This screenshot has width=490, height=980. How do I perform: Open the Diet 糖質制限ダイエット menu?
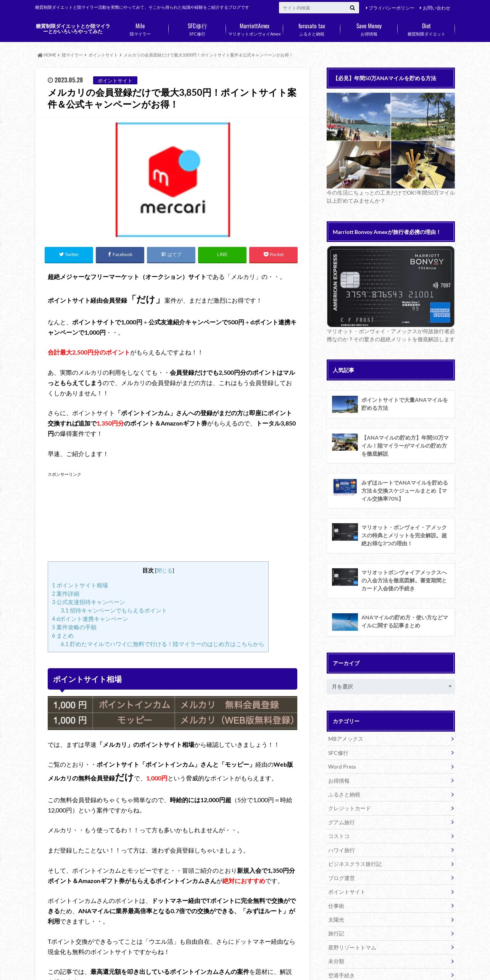click(426, 29)
